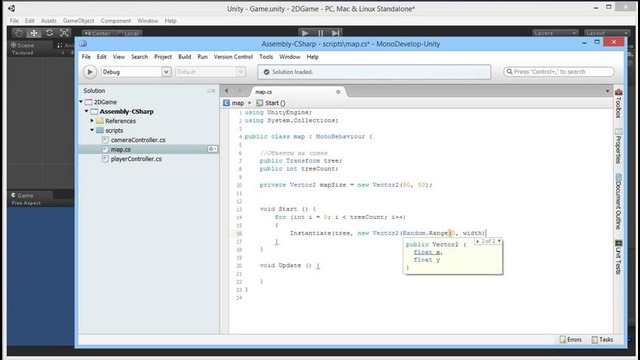640x360 pixels.
Task: Close the map.cs tab
Action: (338, 92)
